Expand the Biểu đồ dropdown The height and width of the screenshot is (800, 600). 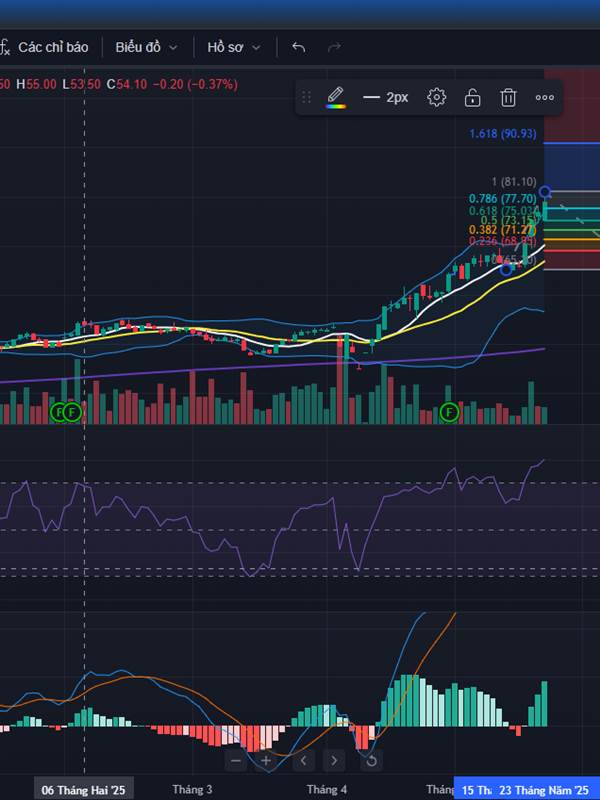pyautogui.click(x=146, y=47)
